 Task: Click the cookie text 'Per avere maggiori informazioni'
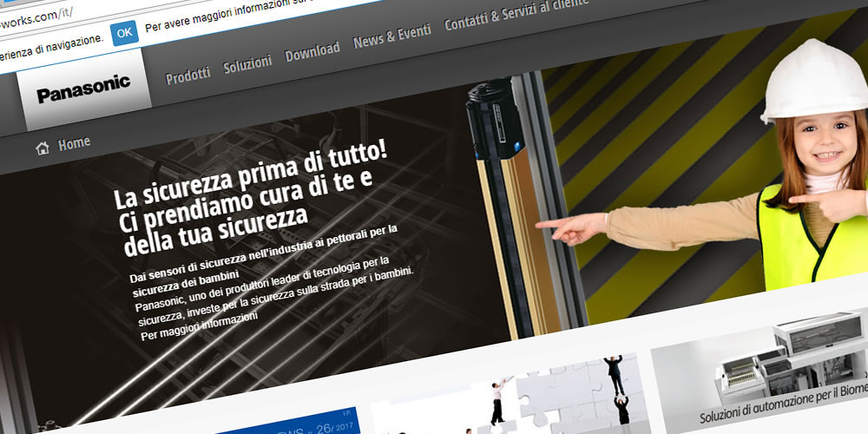pyautogui.click(x=218, y=17)
